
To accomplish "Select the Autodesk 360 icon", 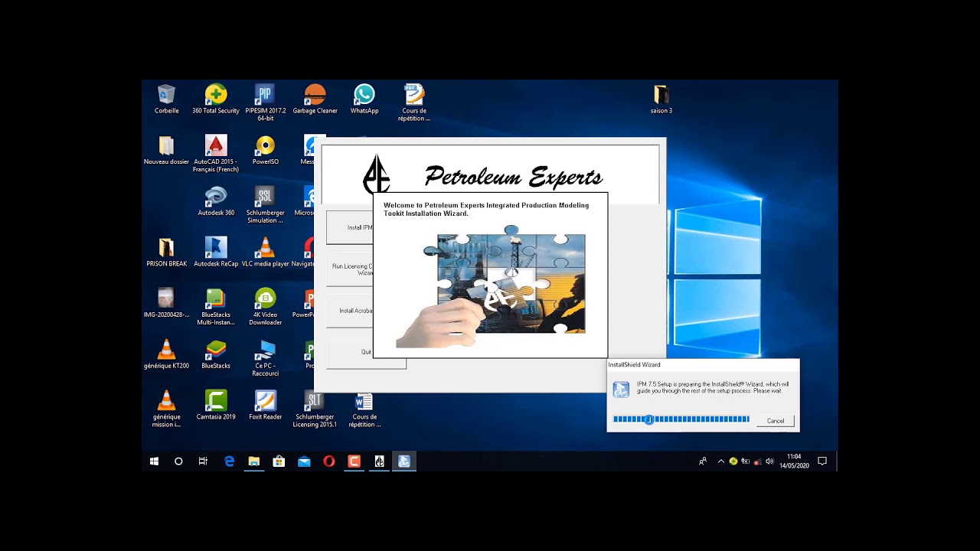I will (x=216, y=202).
